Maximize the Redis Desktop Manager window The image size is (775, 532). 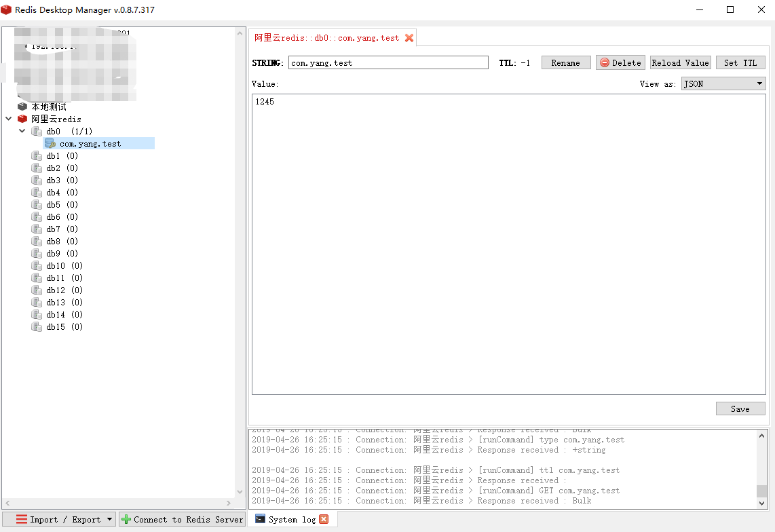click(x=730, y=9)
